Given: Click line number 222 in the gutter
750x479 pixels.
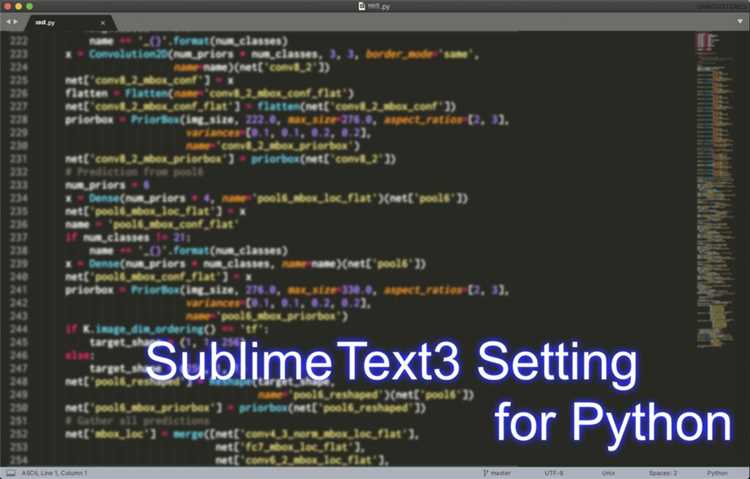Looking at the screenshot, I should coord(19,41).
